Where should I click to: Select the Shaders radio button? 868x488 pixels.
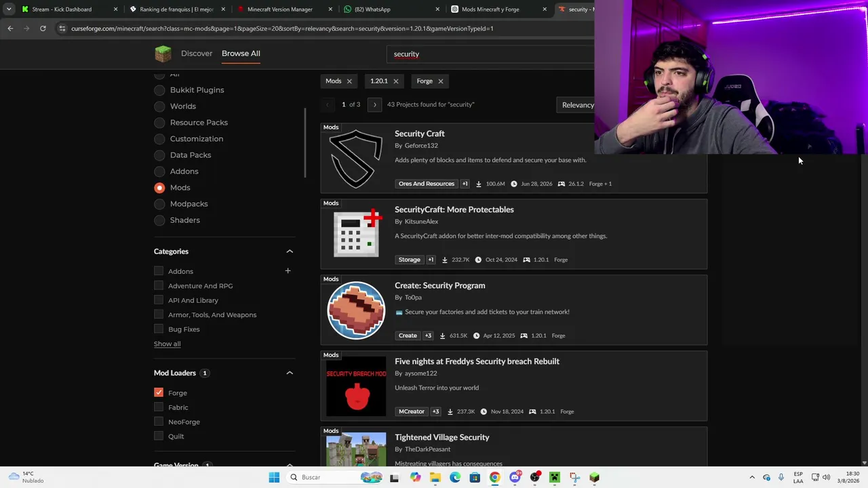[x=159, y=220]
